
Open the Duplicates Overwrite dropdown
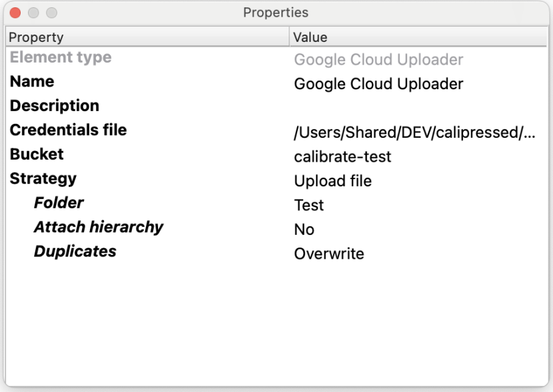[x=329, y=254]
